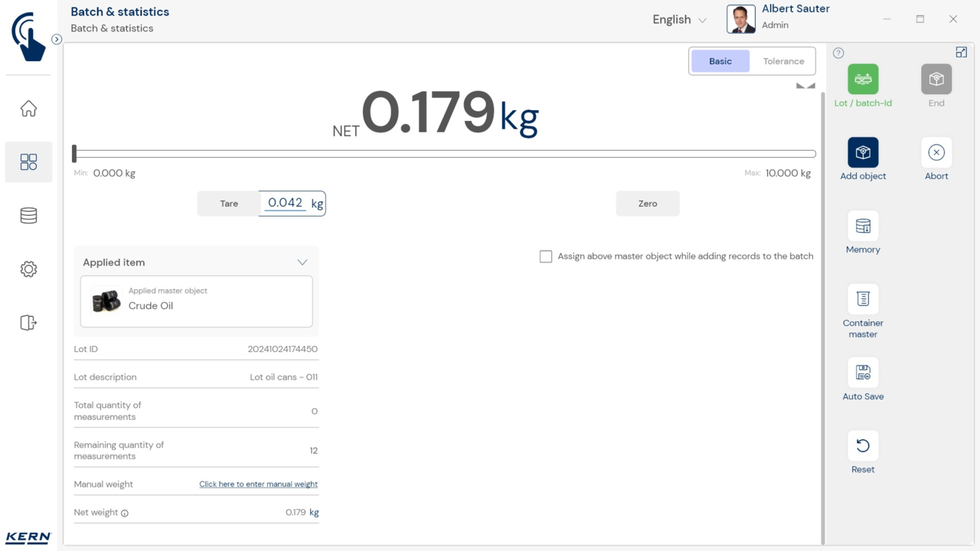Click the Auto Save icon

(x=863, y=373)
